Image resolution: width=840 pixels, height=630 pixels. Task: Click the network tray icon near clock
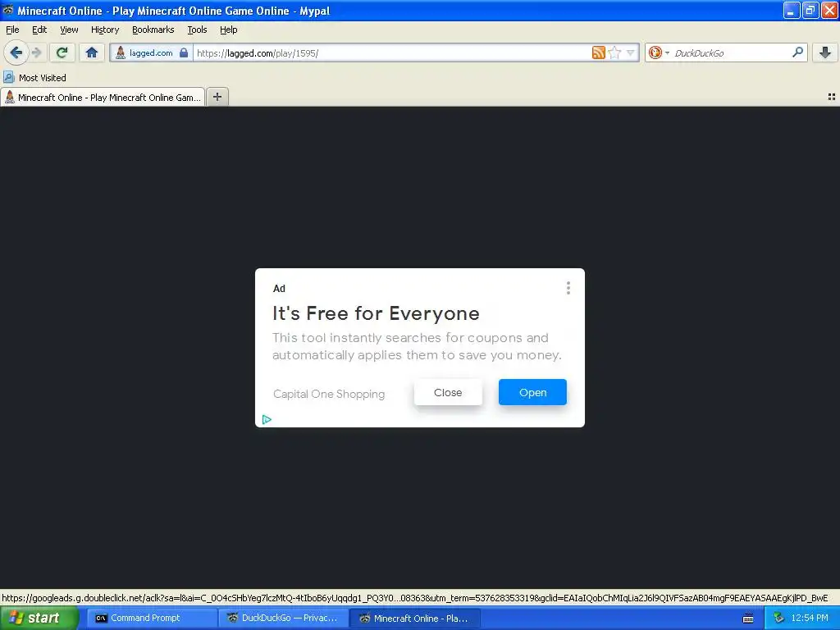tap(779, 619)
